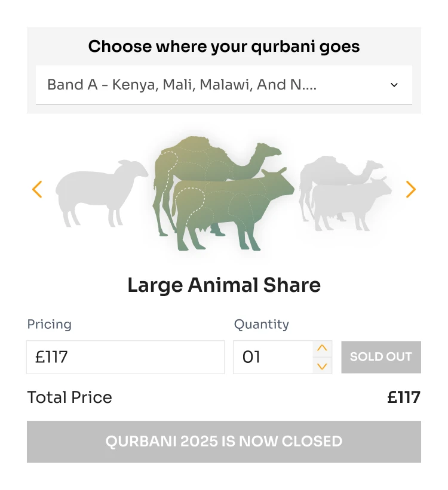Click the previous animal left arrow
The image size is (448, 490).
coord(37,190)
